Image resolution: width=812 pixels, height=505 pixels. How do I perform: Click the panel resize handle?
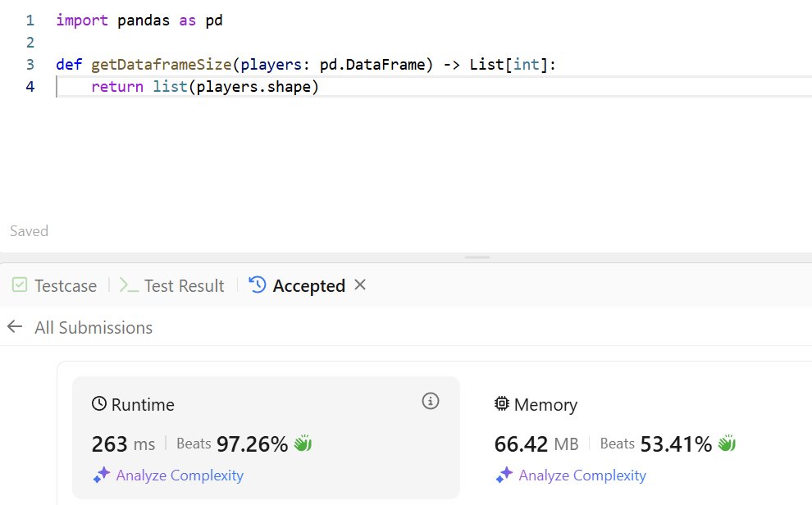pyautogui.click(x=477, y=257)
